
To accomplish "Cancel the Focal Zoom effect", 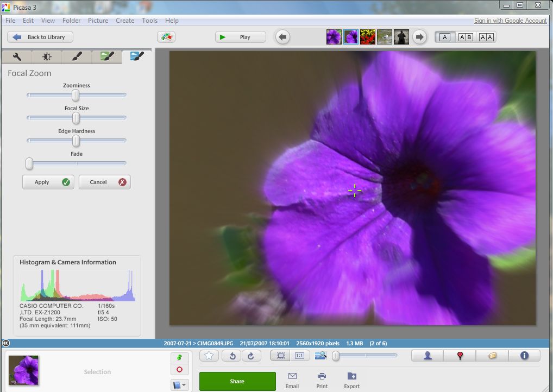I will click(x=105, y=182).
